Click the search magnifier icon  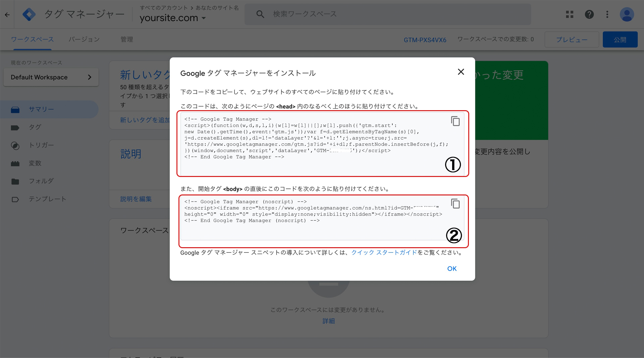260,14
